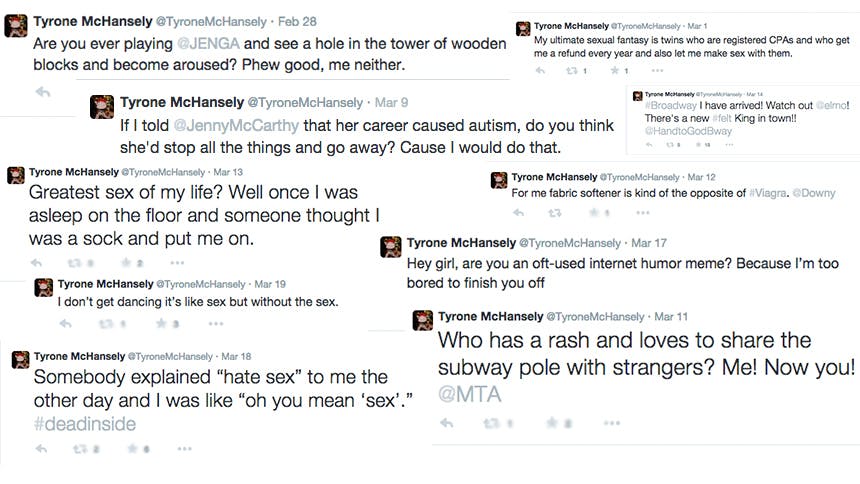
Task: Reply to the Feb 28 Jenga tweet
Action: tap(43, 92)
